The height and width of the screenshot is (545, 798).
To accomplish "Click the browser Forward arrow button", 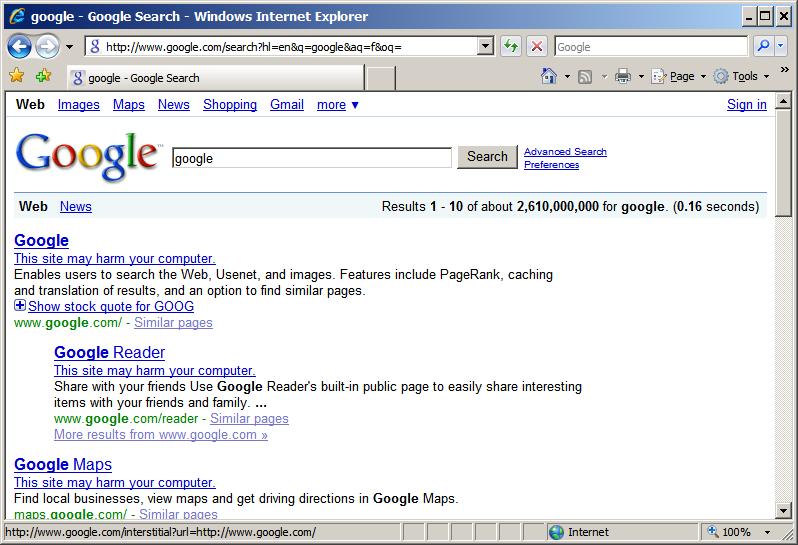I will pyautogui.click(x=47, y=47).
